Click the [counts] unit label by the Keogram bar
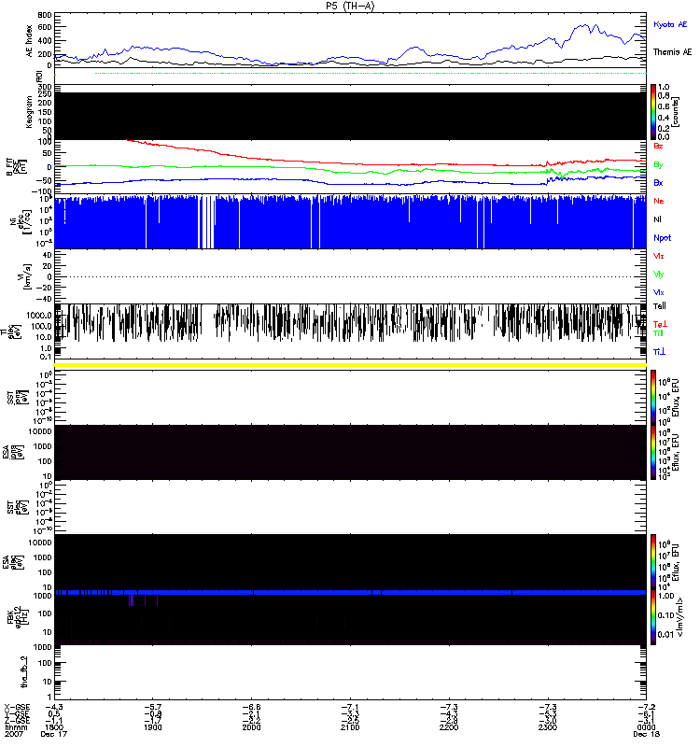The height and width of the screenshot is (747, 700). [676, 112]
